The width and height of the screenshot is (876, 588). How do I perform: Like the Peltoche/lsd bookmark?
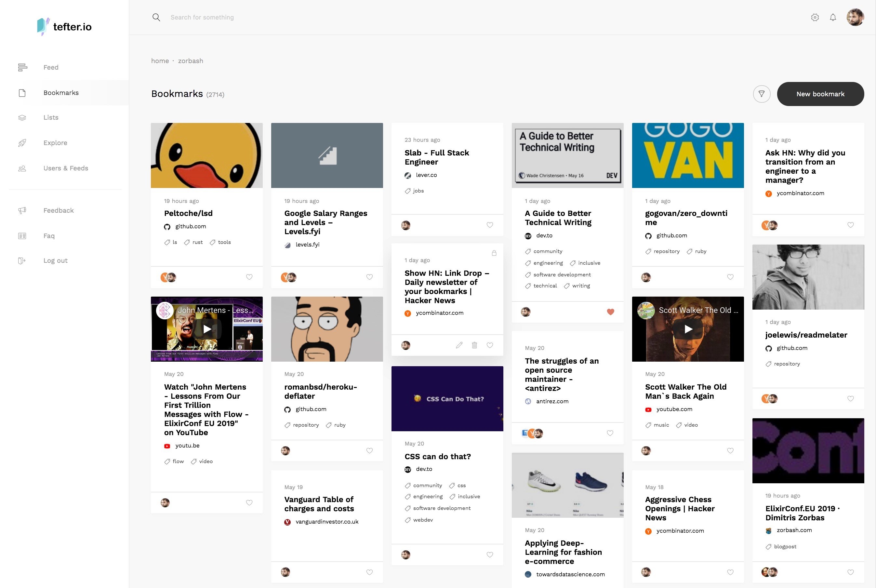249,277
